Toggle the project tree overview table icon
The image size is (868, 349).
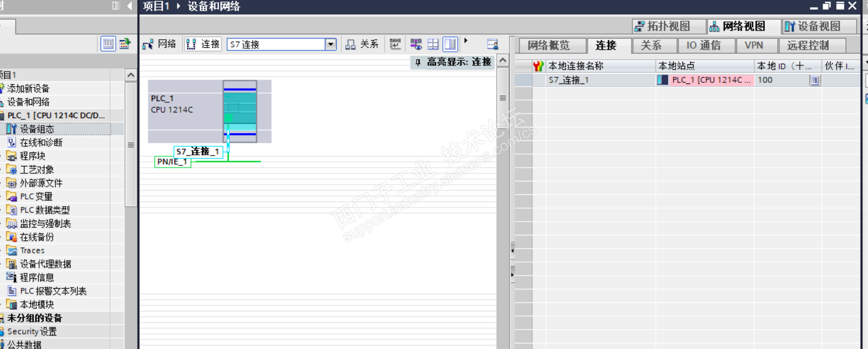[108, 44]
